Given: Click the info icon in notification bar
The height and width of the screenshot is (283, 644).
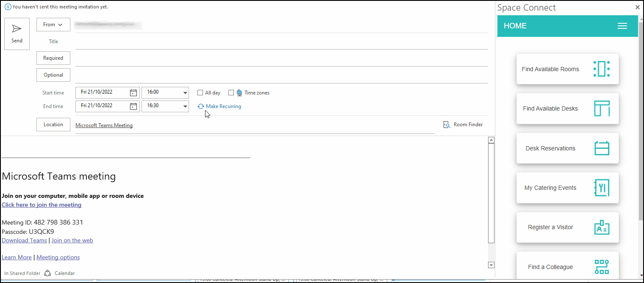Looking at the screenshot, I should coord(8,7).
